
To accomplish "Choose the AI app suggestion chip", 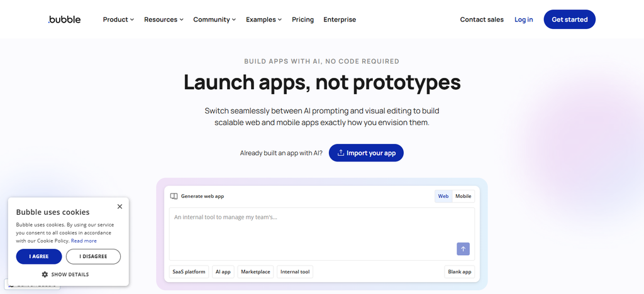I will (x=223, y=272).
